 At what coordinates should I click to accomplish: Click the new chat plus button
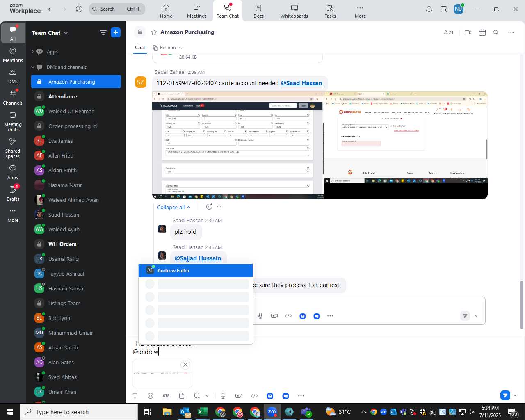click(116, 33)
